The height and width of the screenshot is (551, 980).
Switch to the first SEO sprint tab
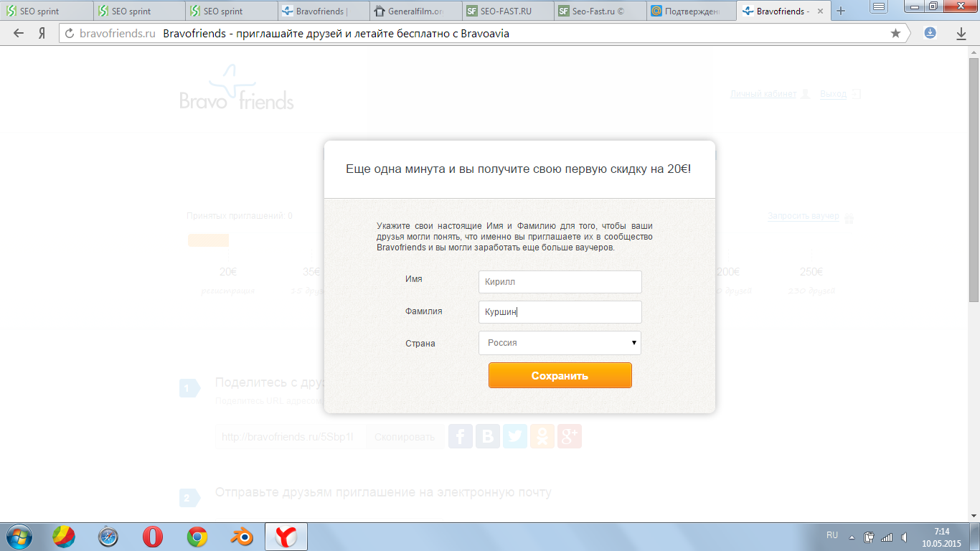47,11
